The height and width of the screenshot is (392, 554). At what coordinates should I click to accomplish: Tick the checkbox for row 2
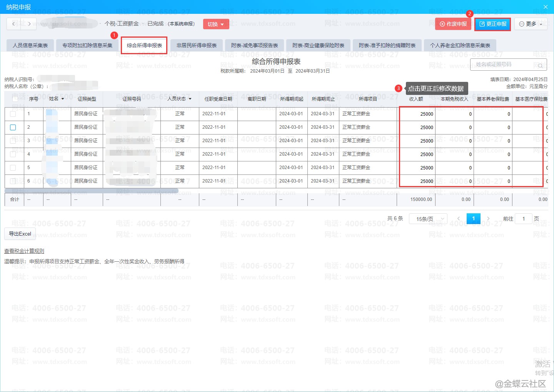13,128
